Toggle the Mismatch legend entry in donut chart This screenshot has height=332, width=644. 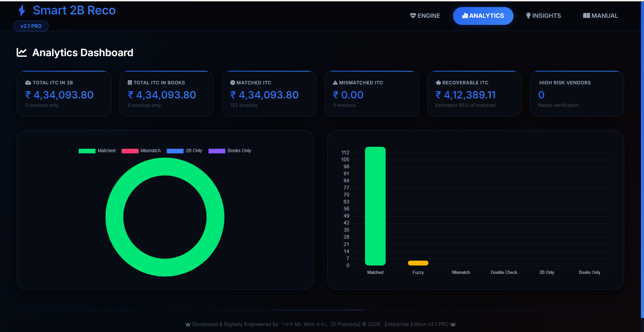pos(141,151)
